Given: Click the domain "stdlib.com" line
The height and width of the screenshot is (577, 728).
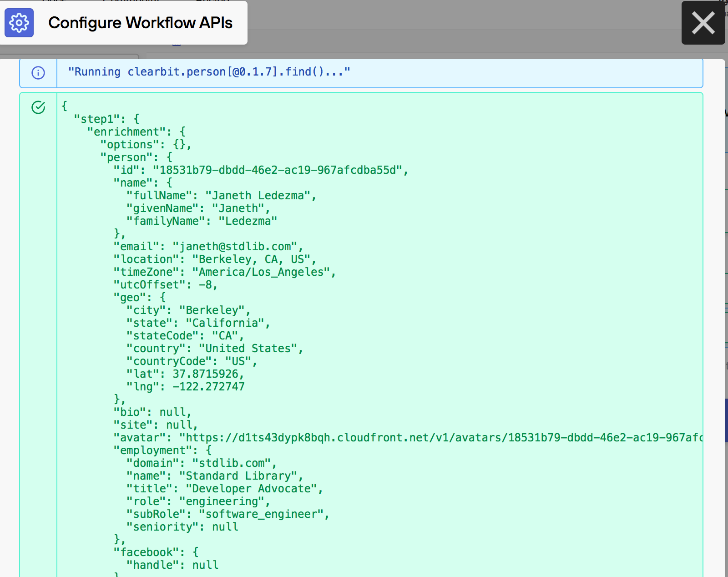Looking at the screenshot, I should (x=202, y=463).
